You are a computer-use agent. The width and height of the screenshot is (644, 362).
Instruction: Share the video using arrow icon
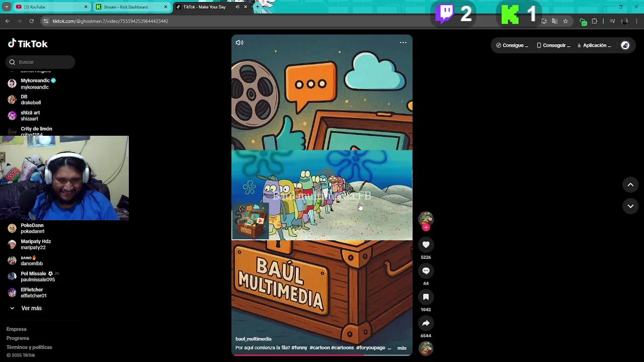pos(426,323)
